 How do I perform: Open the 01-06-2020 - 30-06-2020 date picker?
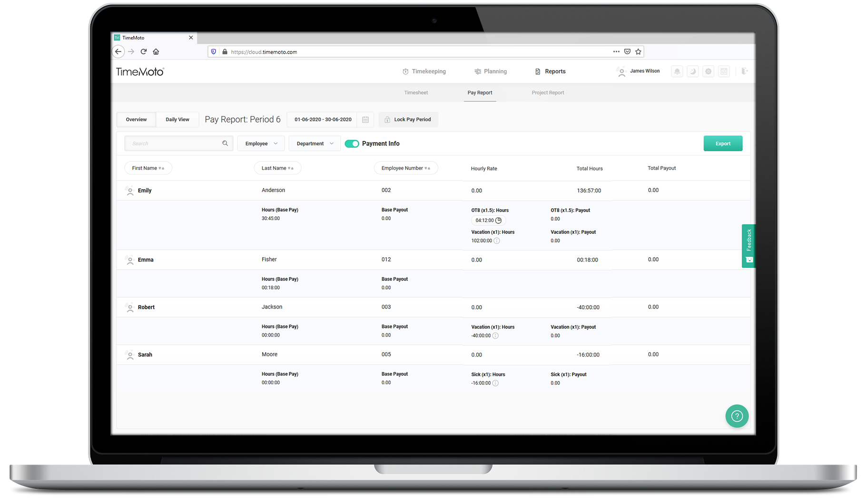click(323, 119)
